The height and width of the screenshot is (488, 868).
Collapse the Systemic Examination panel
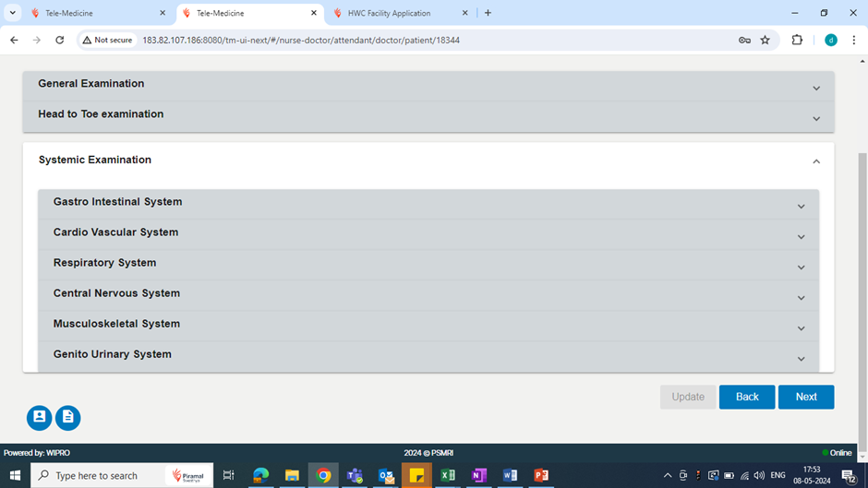pos(428,161)
